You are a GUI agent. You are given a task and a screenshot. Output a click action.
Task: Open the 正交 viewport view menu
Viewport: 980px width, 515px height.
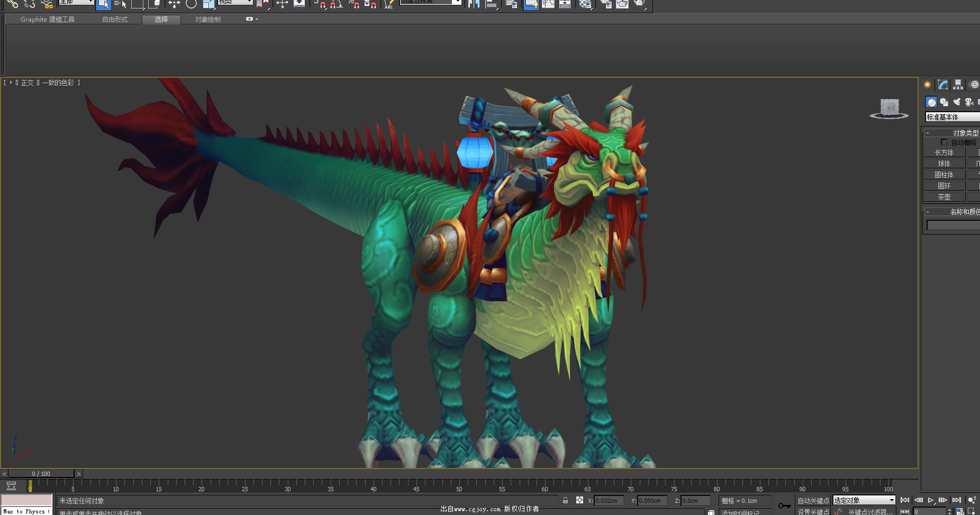pyautogui.click(x=27, y=83)
